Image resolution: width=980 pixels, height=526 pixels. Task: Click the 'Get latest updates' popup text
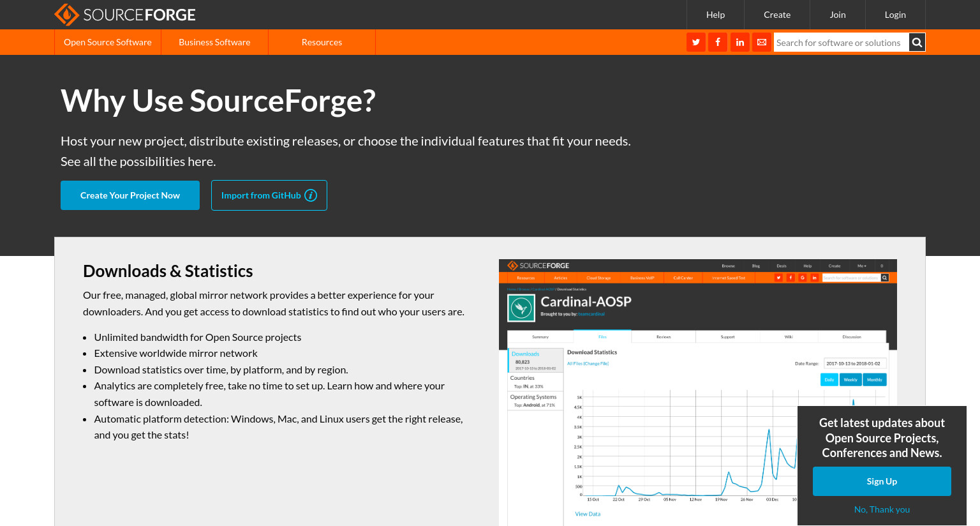882,438
